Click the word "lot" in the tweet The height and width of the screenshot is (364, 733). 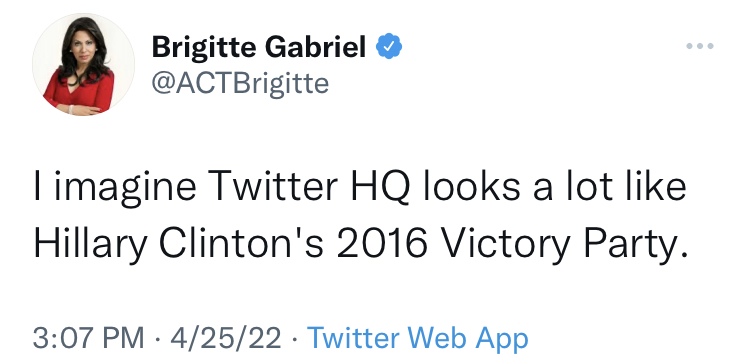[584, 185]
